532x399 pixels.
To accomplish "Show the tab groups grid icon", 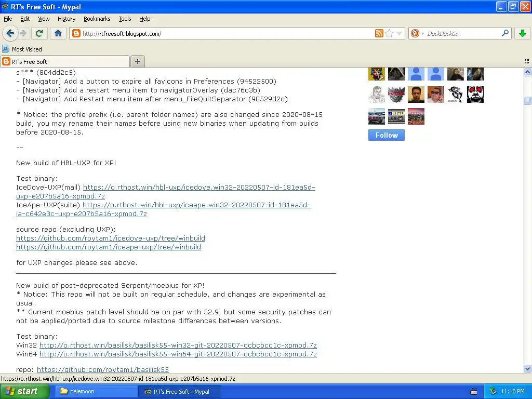I will (527, 61).
